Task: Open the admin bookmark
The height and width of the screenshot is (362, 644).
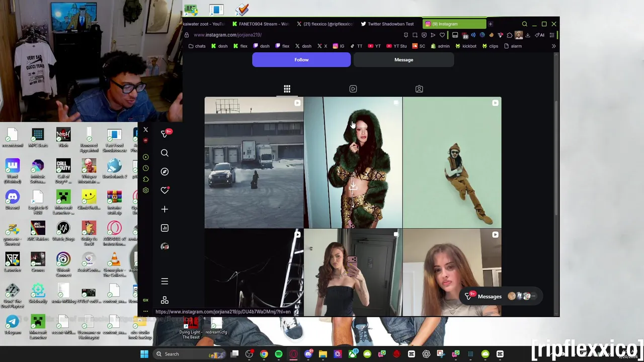Action: [x=440, y=46]
